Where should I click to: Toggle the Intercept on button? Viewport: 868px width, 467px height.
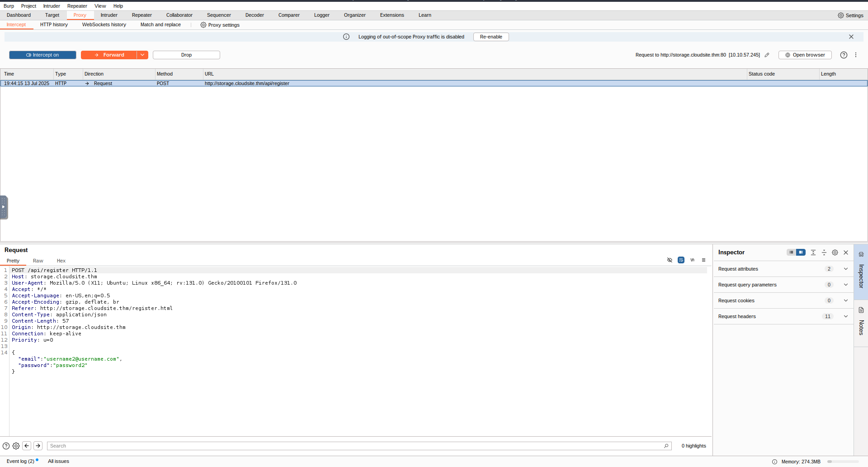[42, 55]
